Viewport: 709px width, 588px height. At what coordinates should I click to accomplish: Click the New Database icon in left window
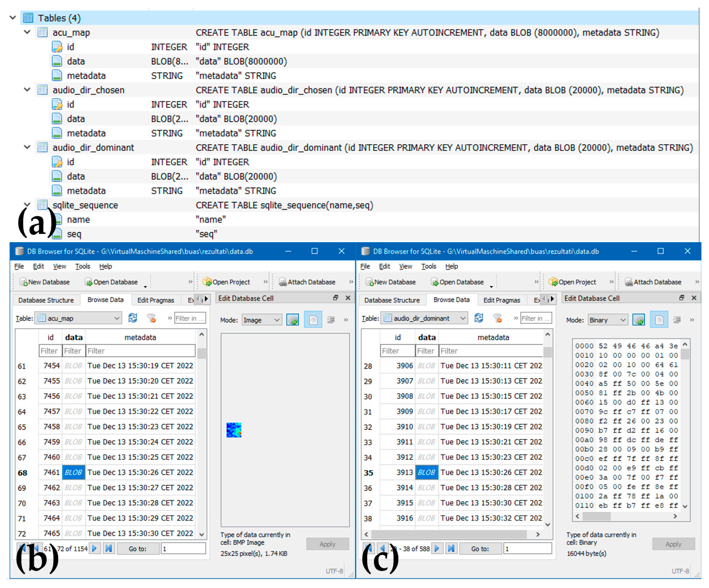24,282
